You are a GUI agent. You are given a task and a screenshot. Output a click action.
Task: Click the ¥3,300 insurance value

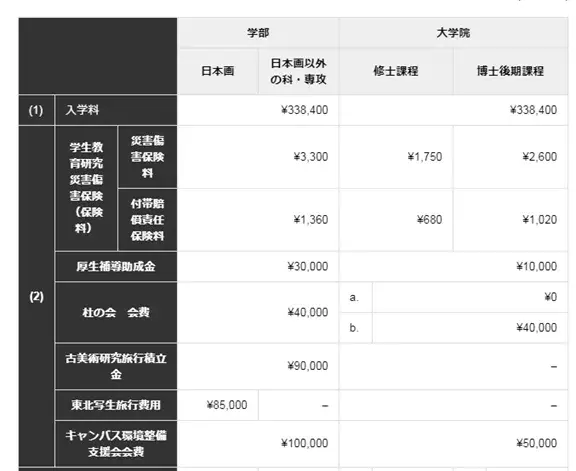tap(311, 157)
